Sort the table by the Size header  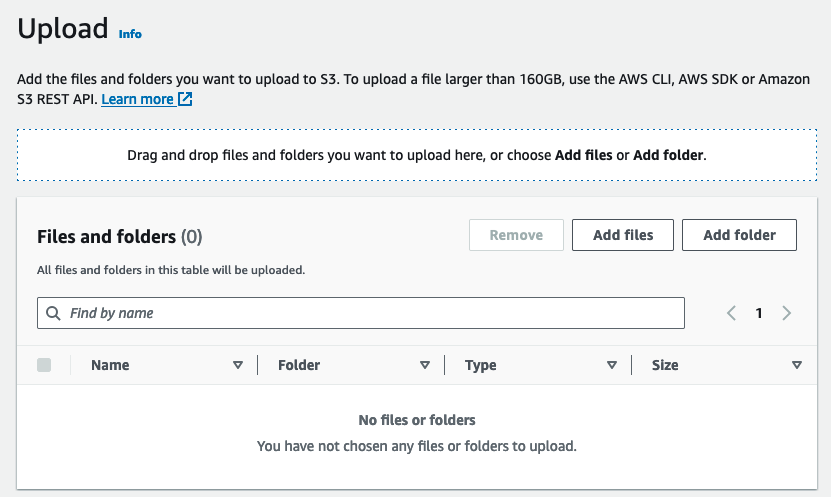665,365
